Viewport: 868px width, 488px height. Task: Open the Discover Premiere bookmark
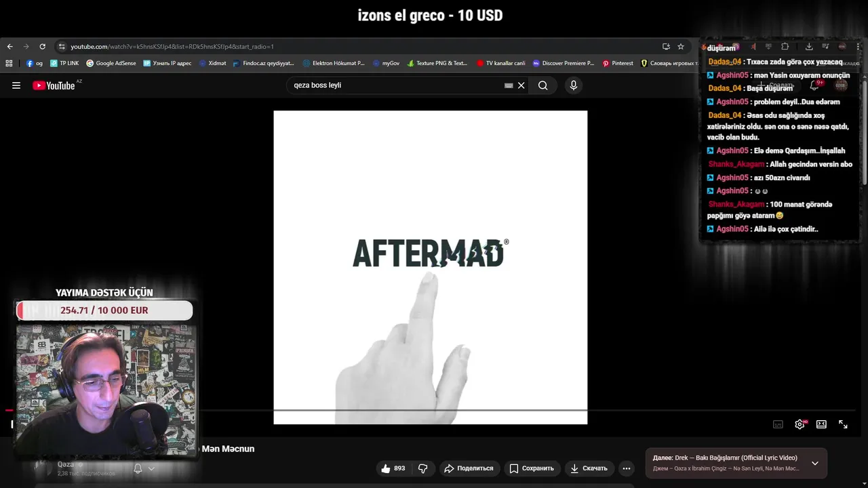tap(563, 63)
